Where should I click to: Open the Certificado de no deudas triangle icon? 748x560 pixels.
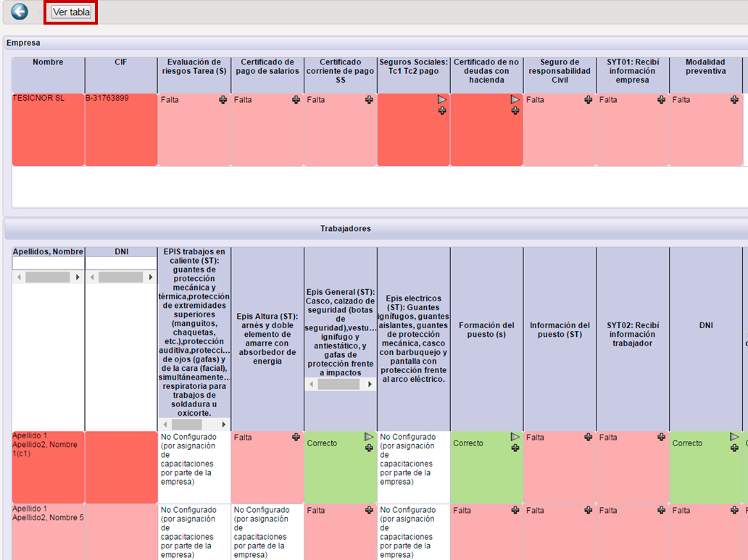coord(515,99)
